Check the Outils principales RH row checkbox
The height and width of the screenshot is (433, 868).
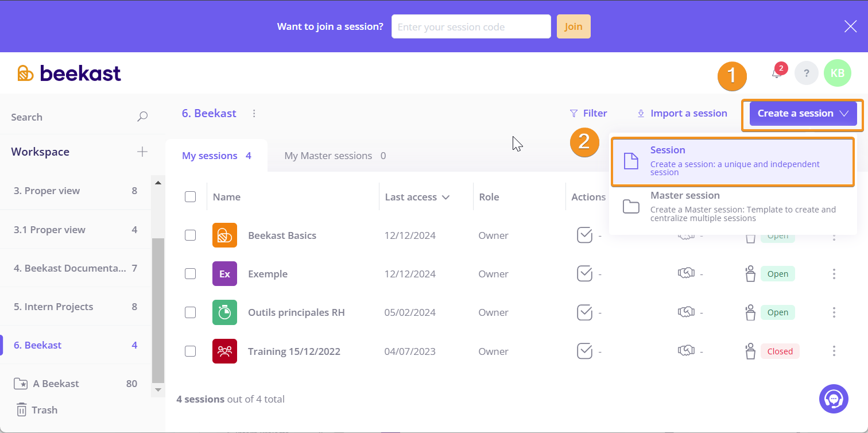coord(190,312)
